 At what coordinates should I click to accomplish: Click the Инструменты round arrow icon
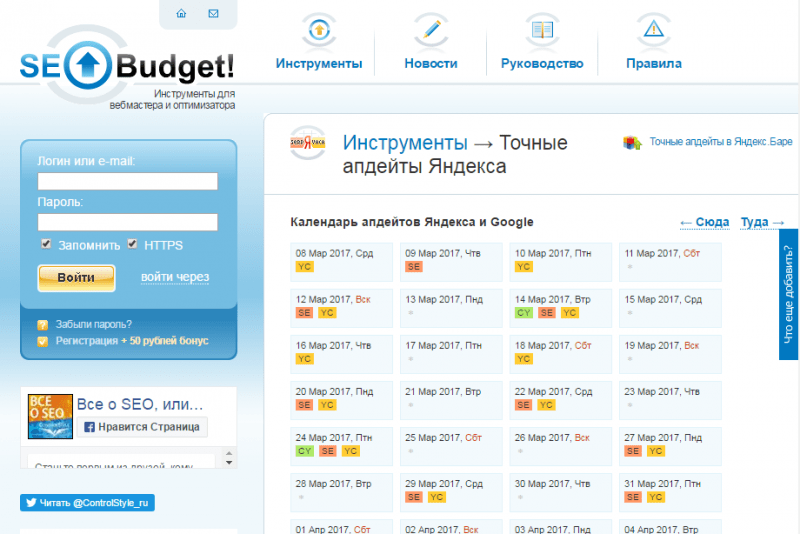[319, 30]
